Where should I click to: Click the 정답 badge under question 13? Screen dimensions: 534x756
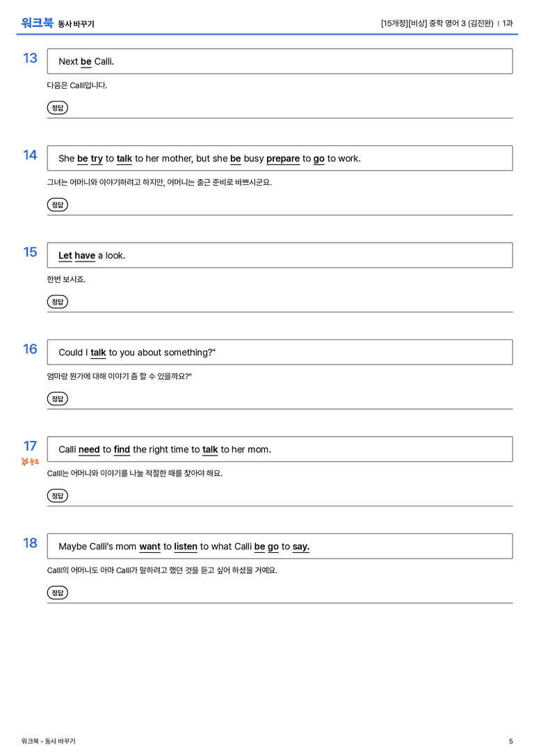point(57,108)
